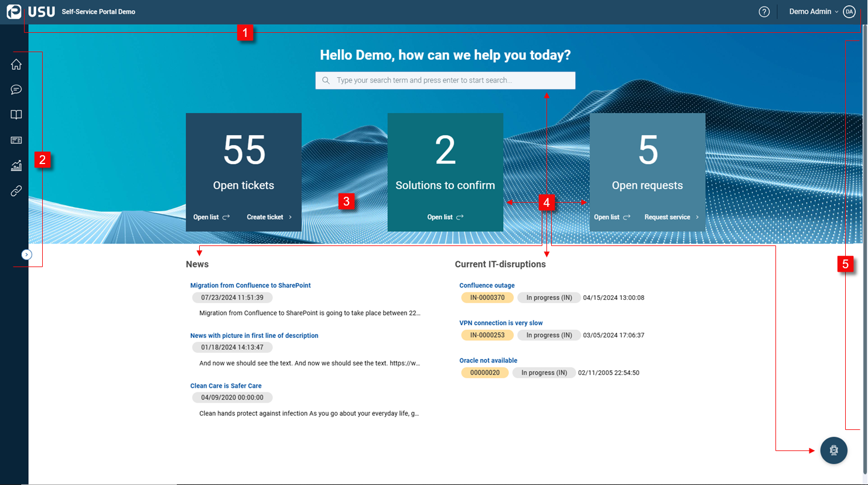The image size is (868, 485).
Task: Click ticket ID badge IN-0000253
Action: click(x=487, y=335)
